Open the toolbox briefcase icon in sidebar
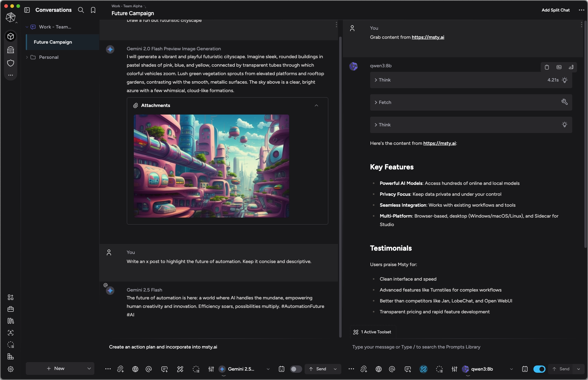 [11, 309]
